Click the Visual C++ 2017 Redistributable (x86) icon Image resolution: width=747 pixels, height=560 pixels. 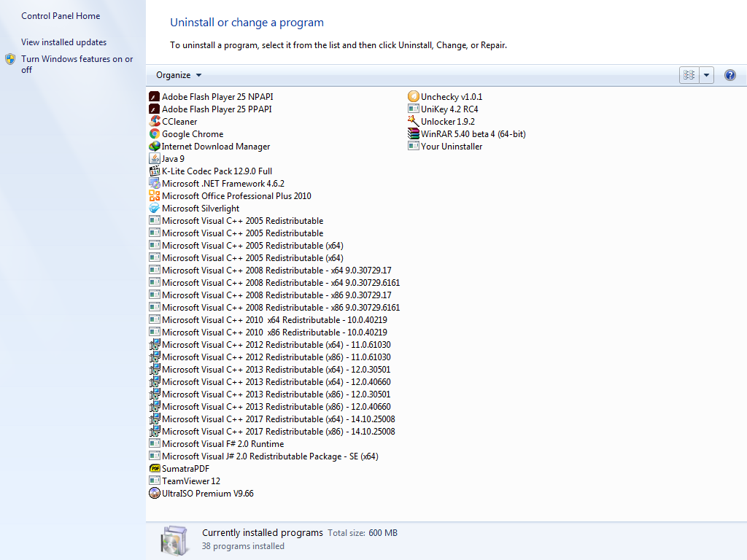[155, 431]
